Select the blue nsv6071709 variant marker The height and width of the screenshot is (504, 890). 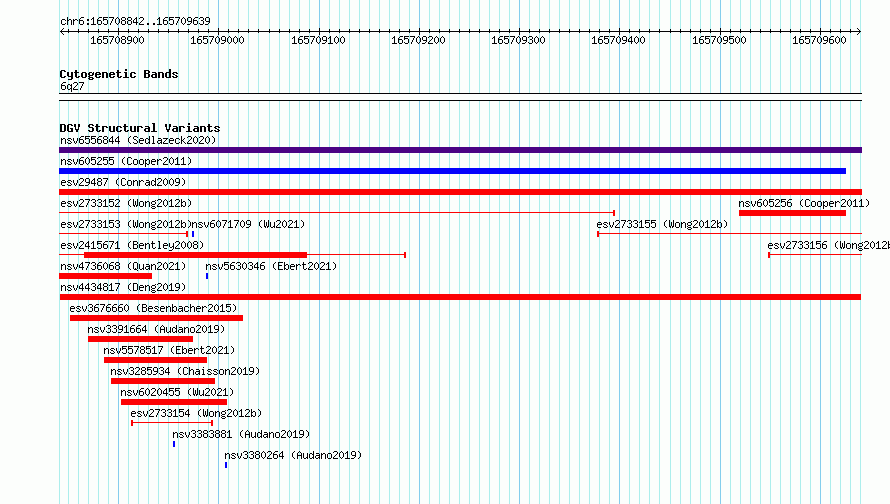[193, 234]
